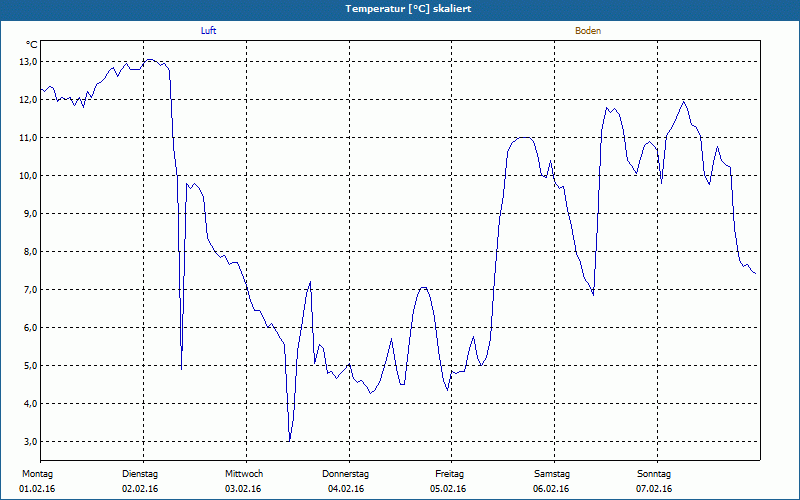Click the 4,0 y-axis value
The height and width of the screenshot is (500, 800).
click(30, 404)
